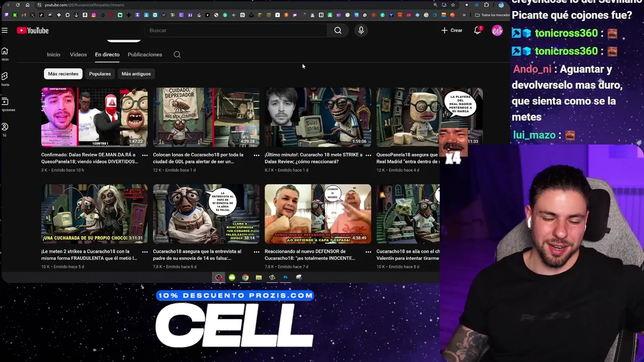Click the browser address bar URL
Viewport: 644px width, 362px height.
pos(85,5)
